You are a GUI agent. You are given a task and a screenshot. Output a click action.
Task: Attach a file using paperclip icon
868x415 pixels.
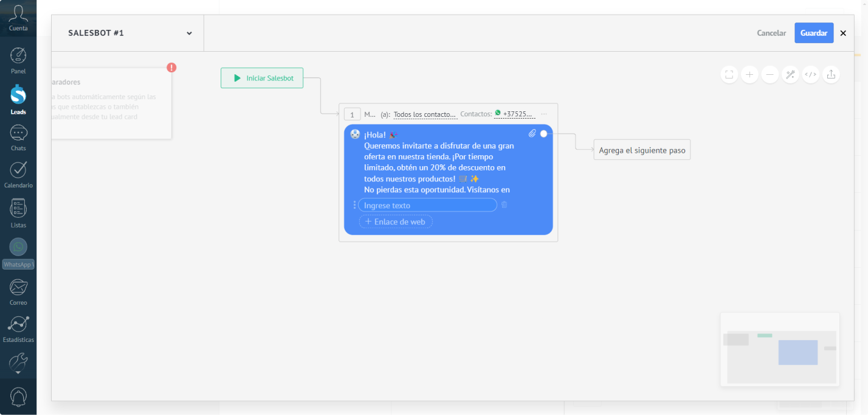(x=532, y=134)
